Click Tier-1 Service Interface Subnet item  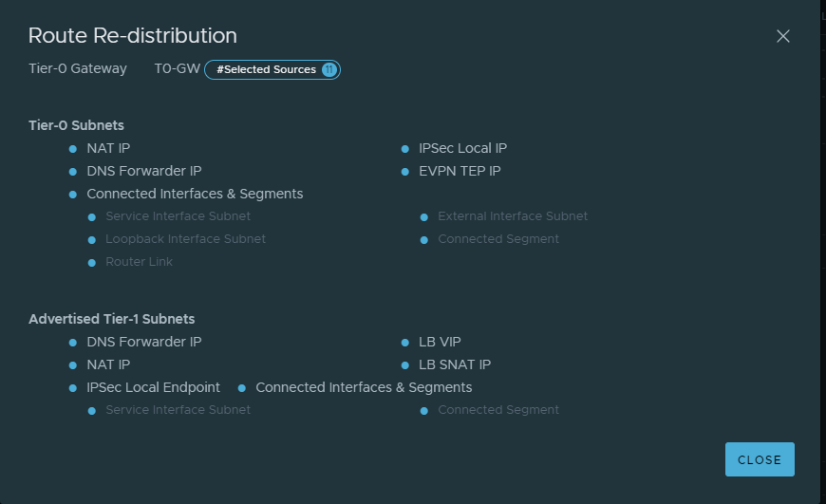(x=178, y=410)
